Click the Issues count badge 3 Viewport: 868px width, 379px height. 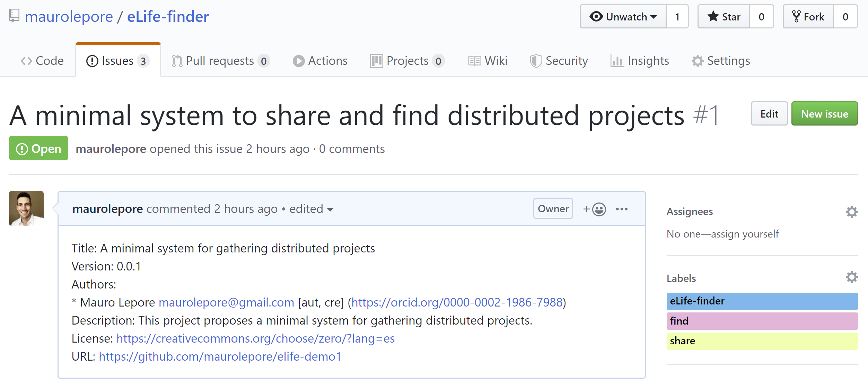(x=143, y=61)
